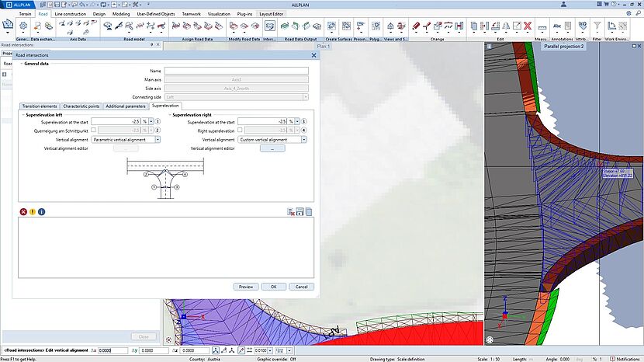This screenshot has height=362, width=644.
Task: Open the Terrain ribbon tab
Action: pyautogui.click(x=25, y=13)
